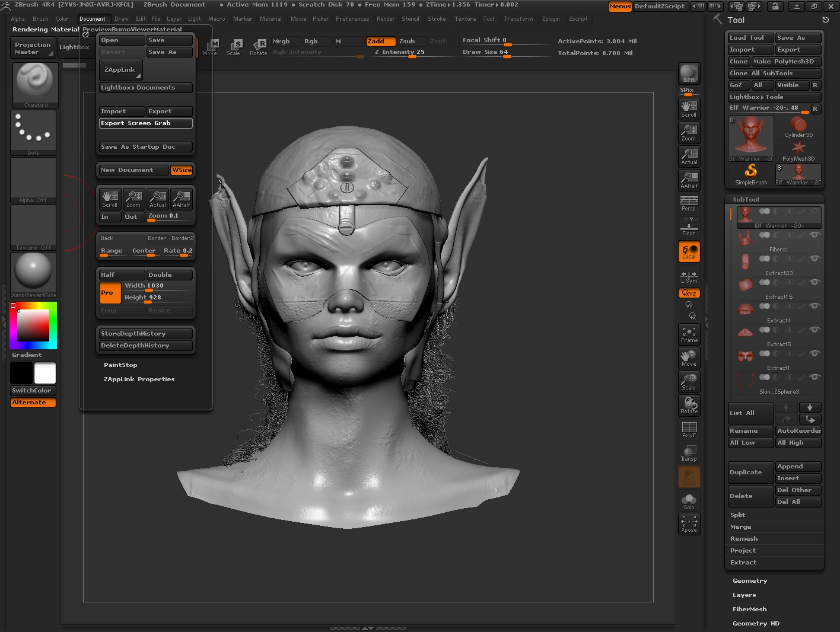840x632 pixels.
Task: Toggle Local symmetry L.Sym icon
Action: (689, 277)
